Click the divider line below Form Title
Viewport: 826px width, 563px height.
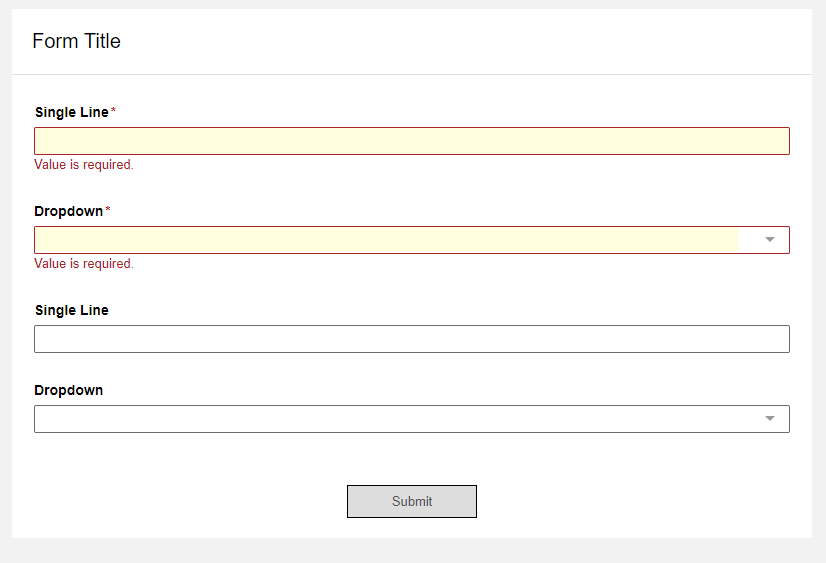pos(412,74)
